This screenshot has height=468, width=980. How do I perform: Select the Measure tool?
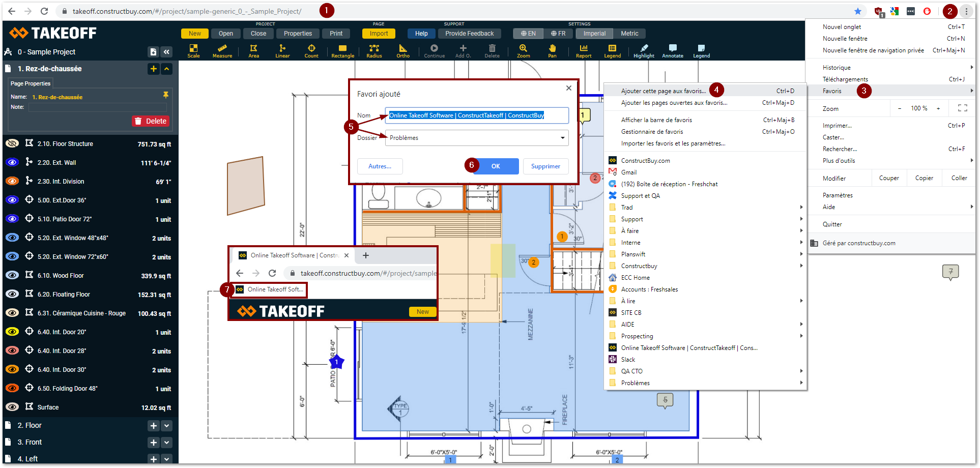point(222,50)
